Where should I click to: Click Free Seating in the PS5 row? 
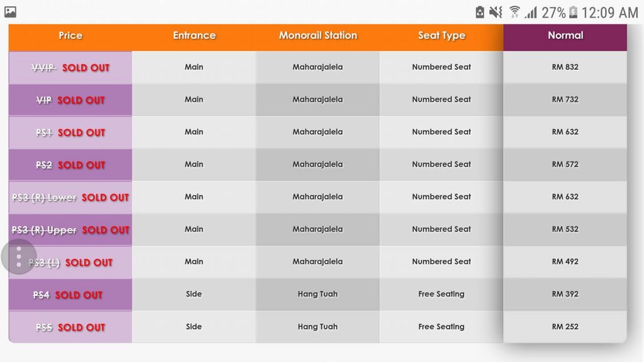click(x=441, y=327)
